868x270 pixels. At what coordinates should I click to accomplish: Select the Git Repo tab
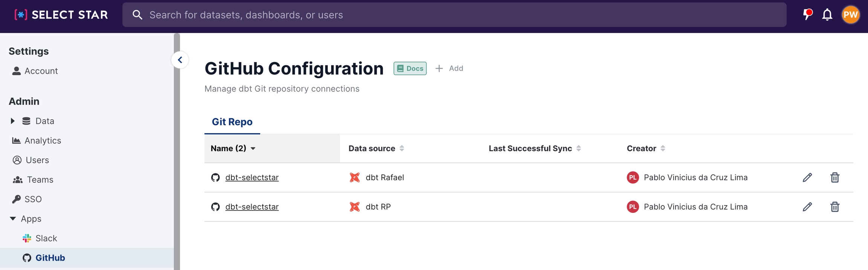[232, 122]
